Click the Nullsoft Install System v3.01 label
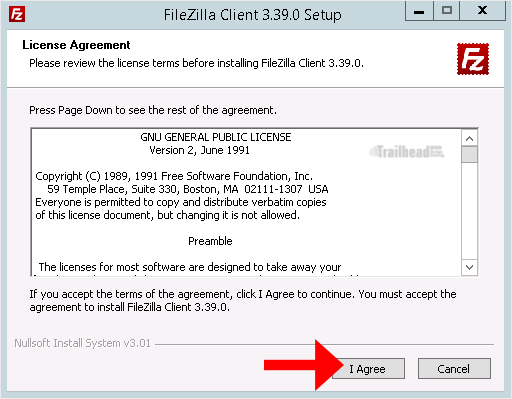This screenshot has height=399, width=512. click(x=82, y=343)
